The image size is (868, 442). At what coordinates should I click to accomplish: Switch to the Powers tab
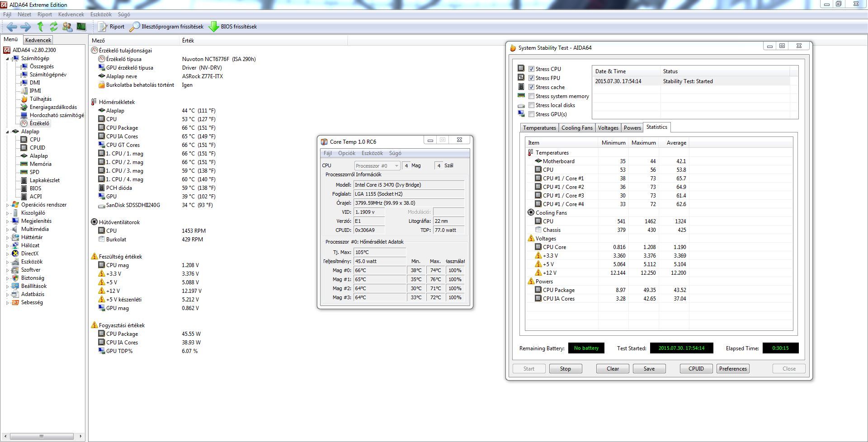tap(632, 128)
